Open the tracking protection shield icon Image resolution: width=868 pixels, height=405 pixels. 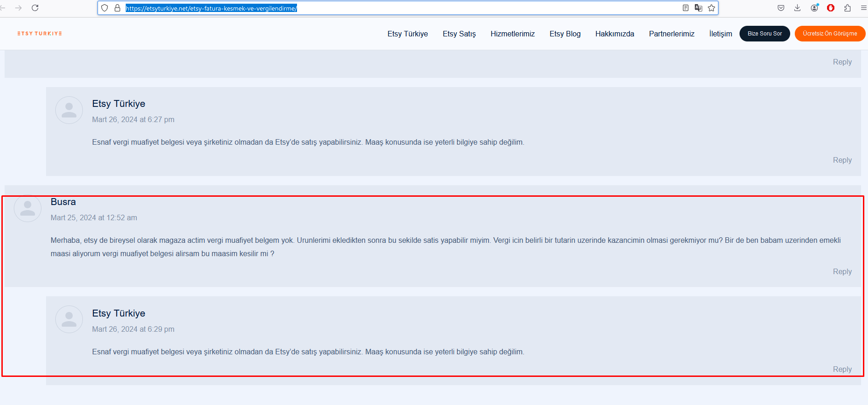[x=105, y=8]
